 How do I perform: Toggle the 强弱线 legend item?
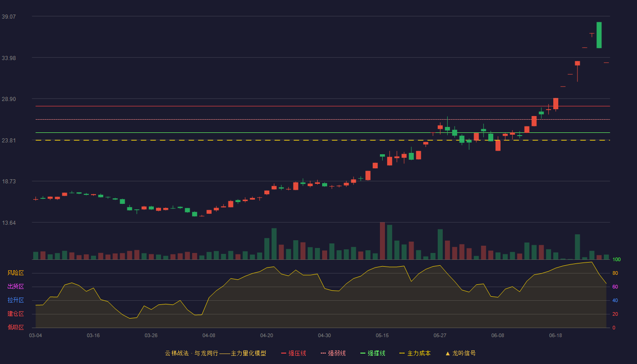point(333,353)
